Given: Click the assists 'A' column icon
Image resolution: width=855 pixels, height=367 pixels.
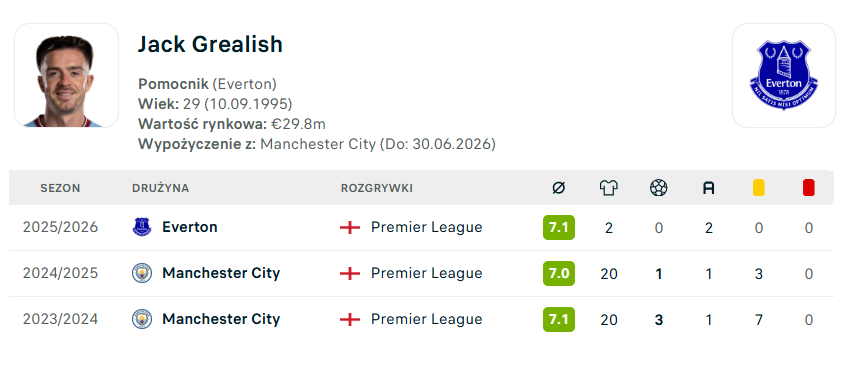Looking at the screenshot, I should point(708,188).
